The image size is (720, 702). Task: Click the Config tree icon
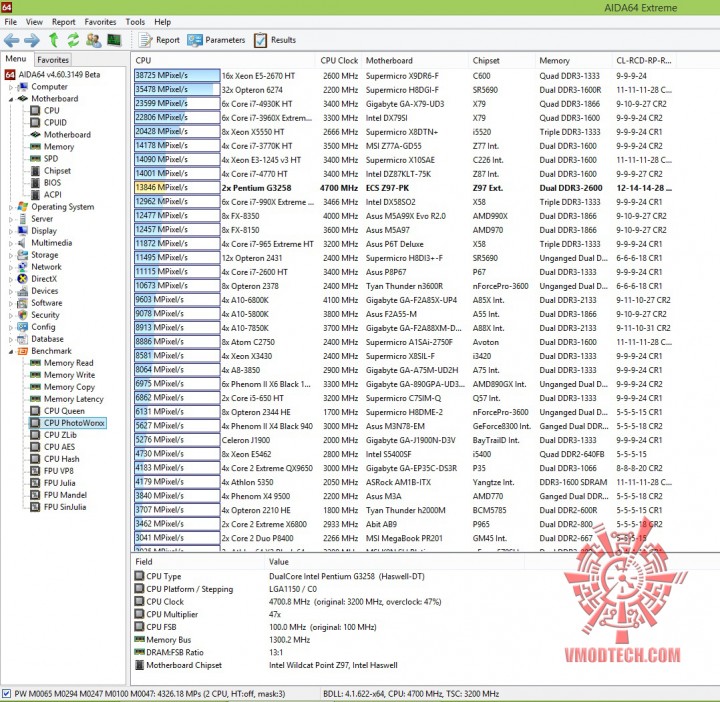[22, 327]
